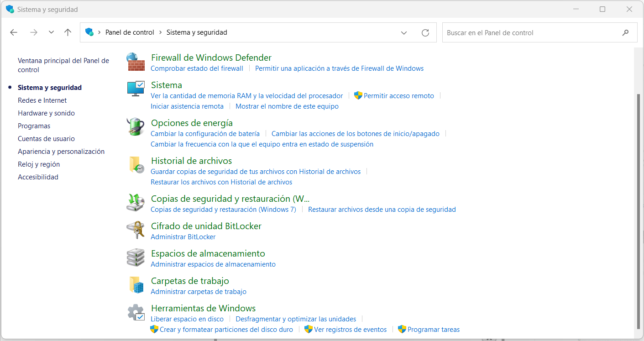Click the window title bar shield icon
Image resolution: width=644 pixels, height=341 pixels.
[10, 9]
